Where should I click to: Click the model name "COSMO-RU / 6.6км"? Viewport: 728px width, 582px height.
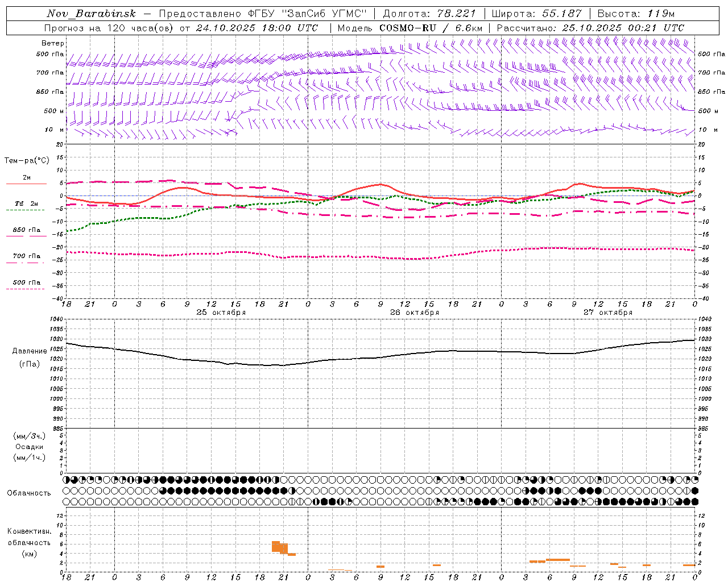(x=431, y=28)
